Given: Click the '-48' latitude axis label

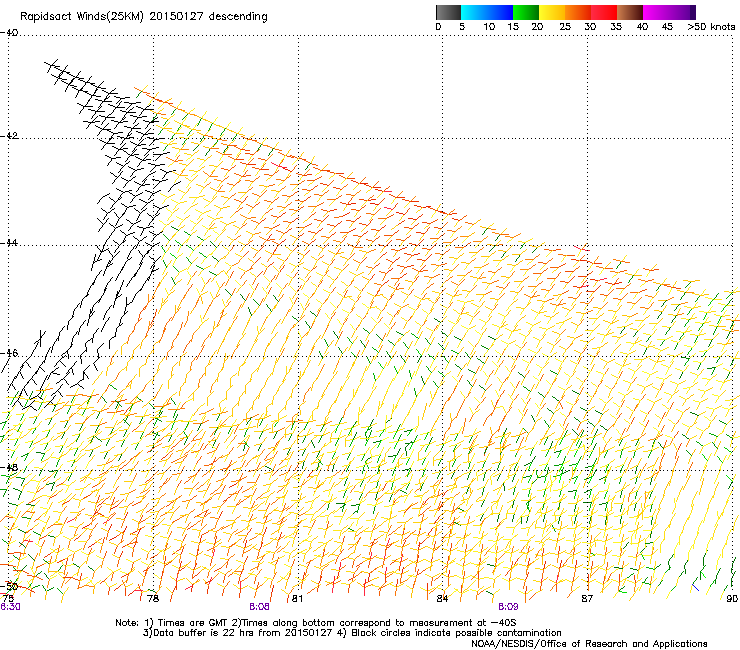Looking at the screenshot, I should [9, 467].
